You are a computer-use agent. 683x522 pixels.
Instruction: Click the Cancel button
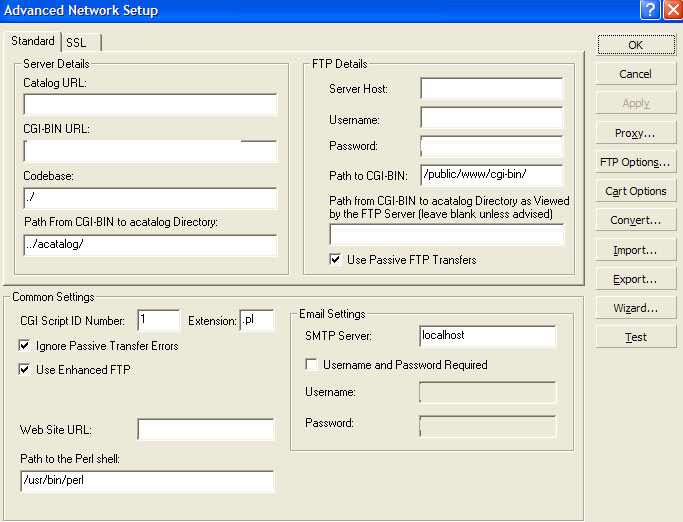click(635, 74)
